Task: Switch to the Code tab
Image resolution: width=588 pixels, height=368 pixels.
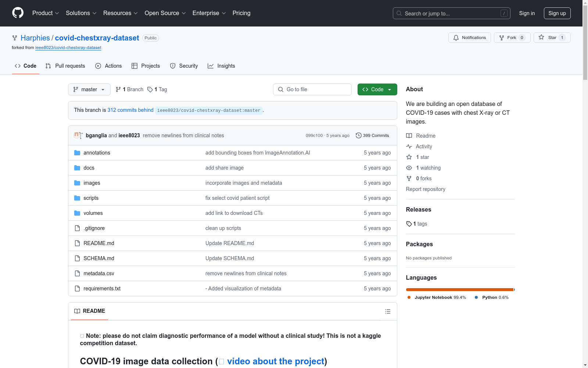Action: click(x=26, y=66)
